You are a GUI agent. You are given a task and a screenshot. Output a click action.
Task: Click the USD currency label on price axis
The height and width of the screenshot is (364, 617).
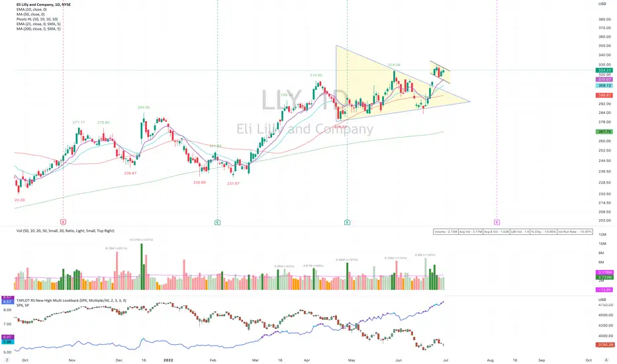602,4
